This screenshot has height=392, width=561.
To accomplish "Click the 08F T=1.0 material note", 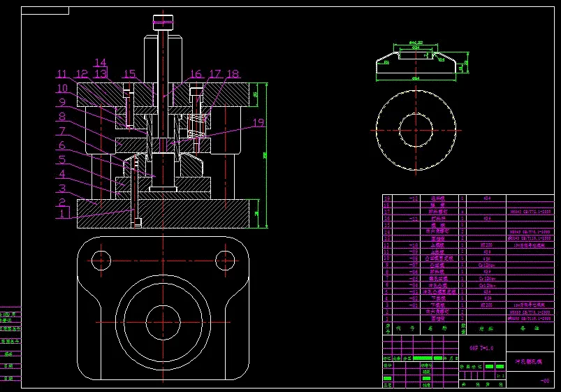I will tap(481, 348).
